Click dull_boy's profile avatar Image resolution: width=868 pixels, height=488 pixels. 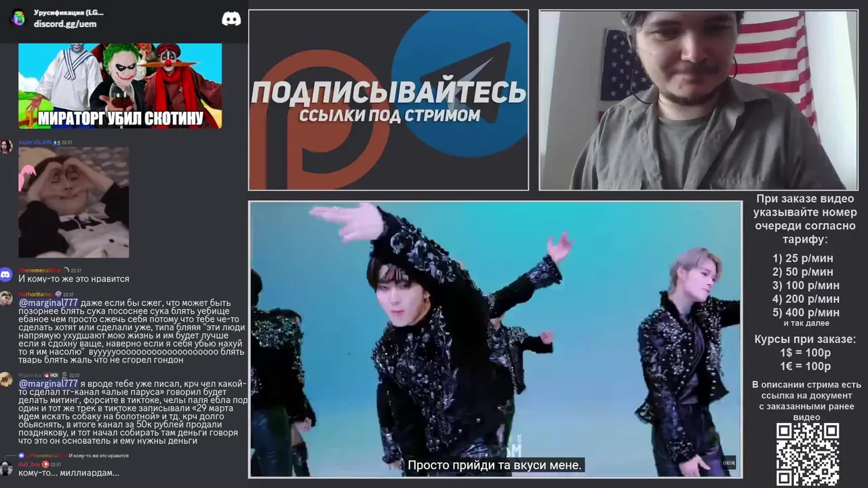point(6,468)
